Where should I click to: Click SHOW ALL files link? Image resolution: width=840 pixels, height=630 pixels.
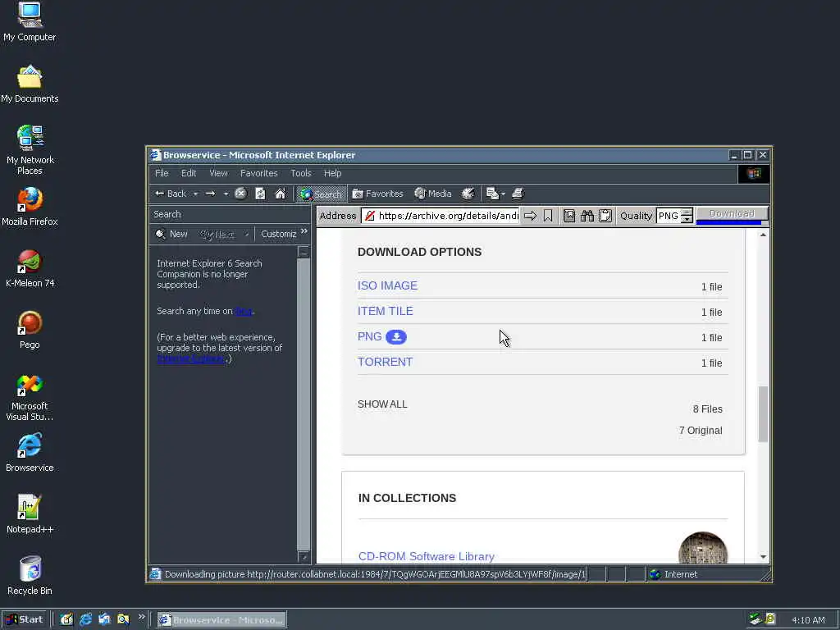382,404
